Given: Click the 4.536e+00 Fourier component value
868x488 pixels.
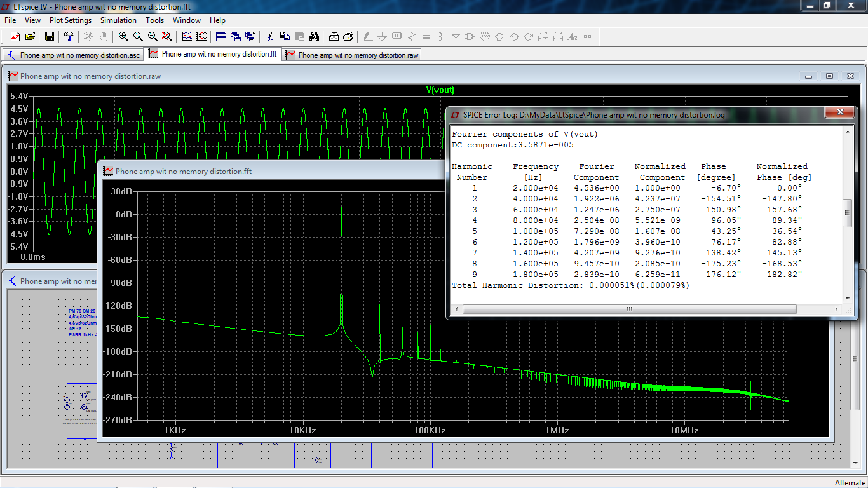Looking at the screenshot, I should [x=596, y=188].
